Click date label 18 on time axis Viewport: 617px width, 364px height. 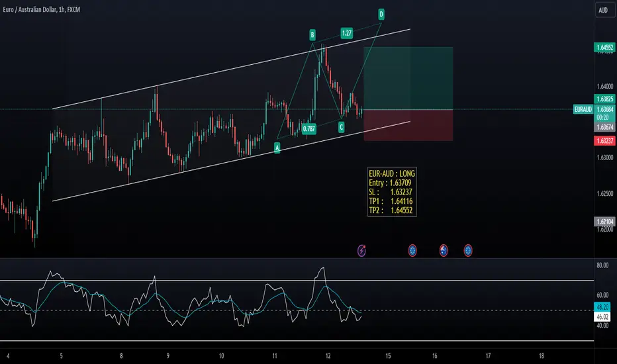(x=542, y=356)
